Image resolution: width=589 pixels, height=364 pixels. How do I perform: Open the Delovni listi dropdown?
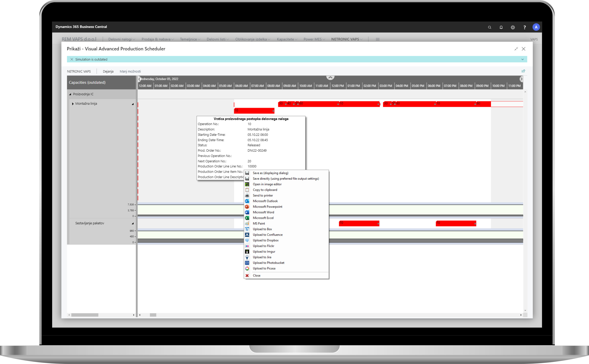pyautogui.click(x=218, y=39)
